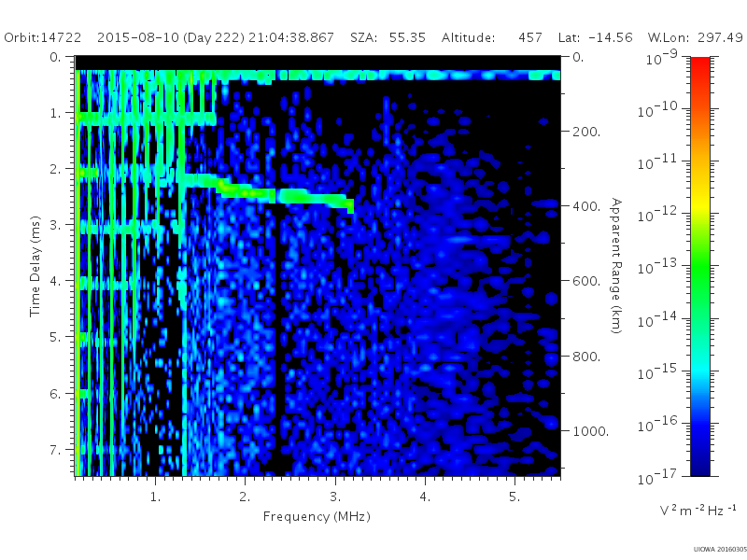Screen dimensions: 747x560
Task: Click the 1. tick on the frequency axis
Action: [155, 497]
